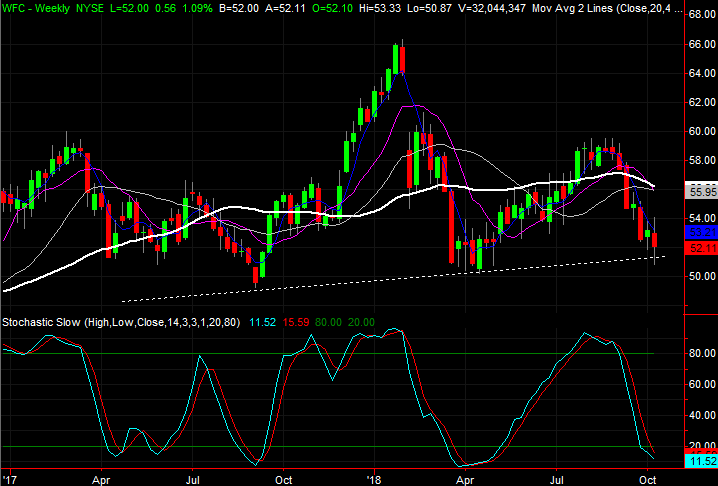The width and height of the screenshot is (718, 486).
Task: Click the '18 year marker on time axis
Action: [376, 478]
